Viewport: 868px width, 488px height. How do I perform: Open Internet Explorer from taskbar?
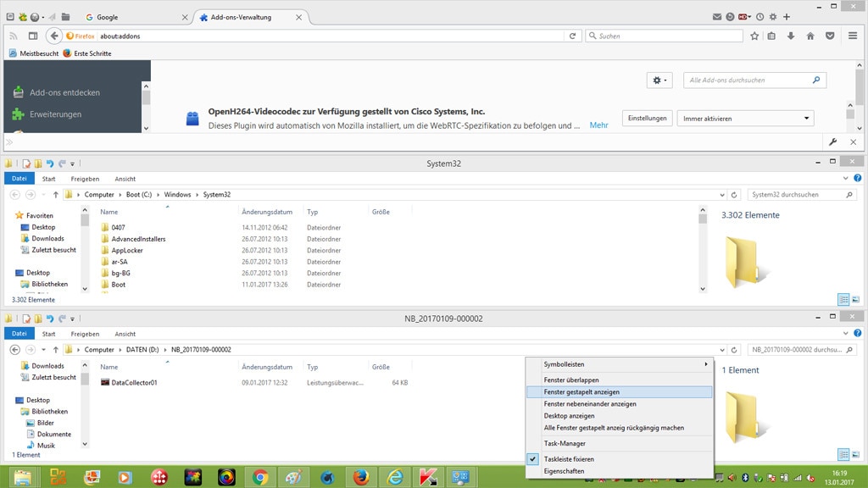point(394,477)
